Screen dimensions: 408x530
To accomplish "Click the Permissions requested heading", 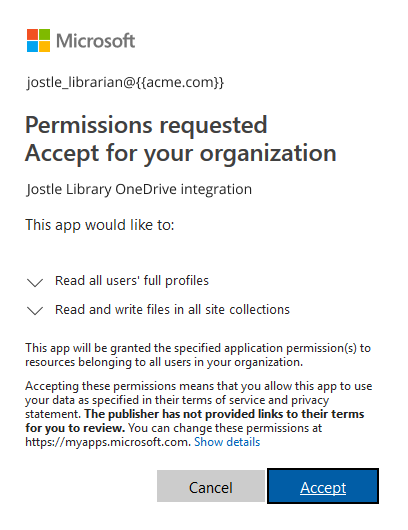I will pos(146,125).
